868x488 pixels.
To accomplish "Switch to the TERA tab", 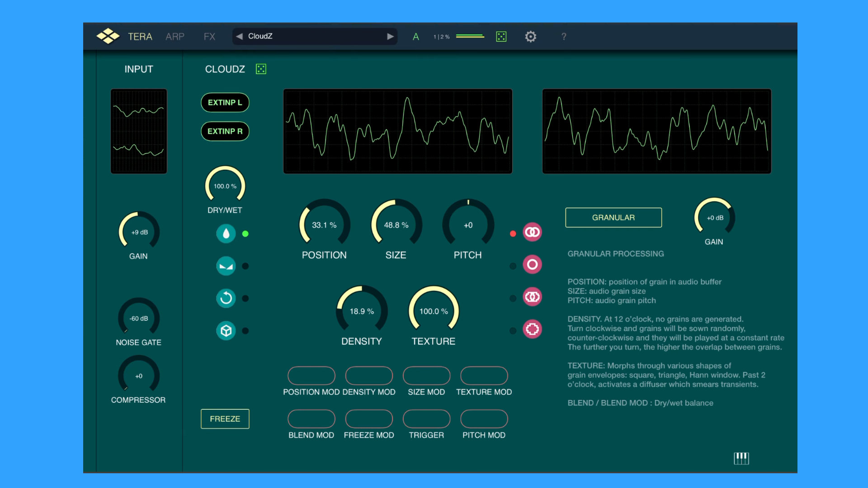I will pyautogui.click(x=140, y=37).
